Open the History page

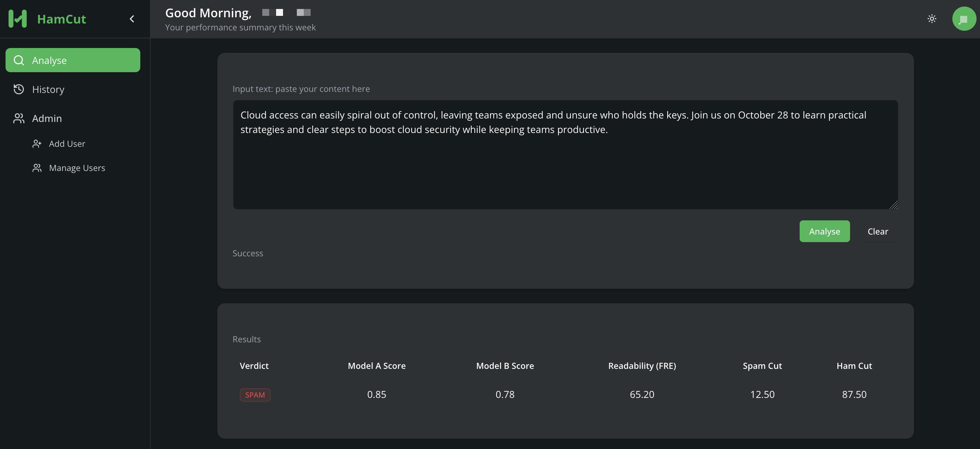pyautogui.click(x=48, y=89)
